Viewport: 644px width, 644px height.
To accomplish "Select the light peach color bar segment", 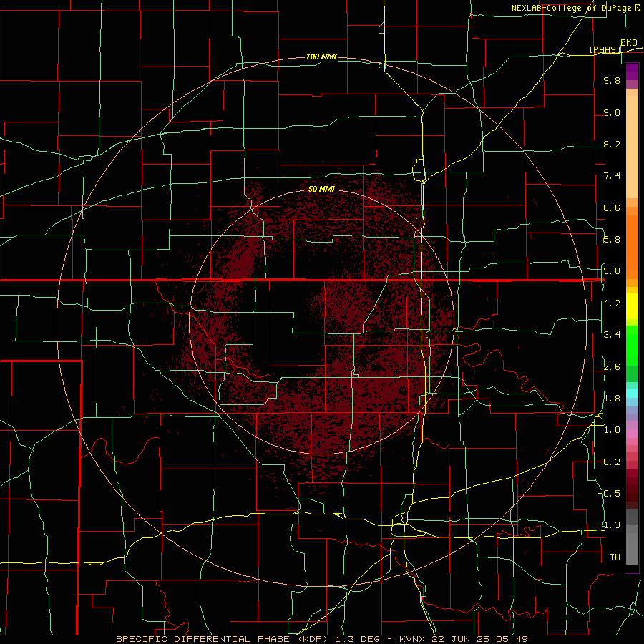I will (632, 147).
